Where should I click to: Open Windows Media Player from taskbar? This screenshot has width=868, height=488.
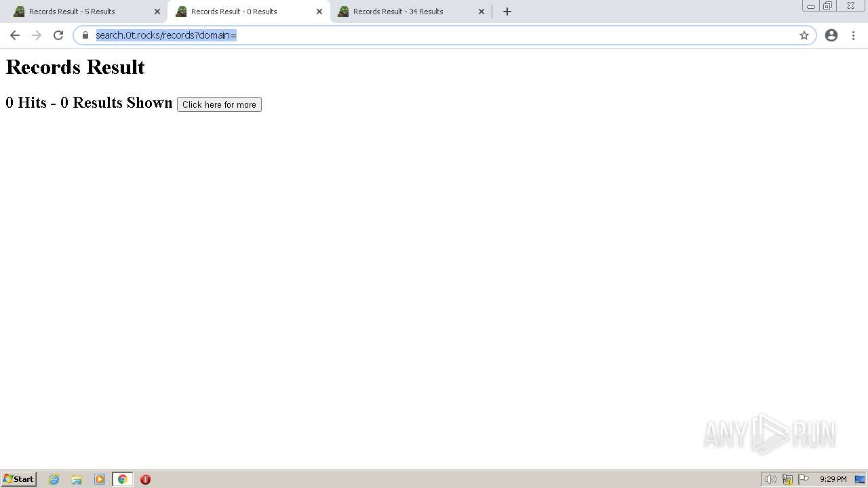click(100, 479)
